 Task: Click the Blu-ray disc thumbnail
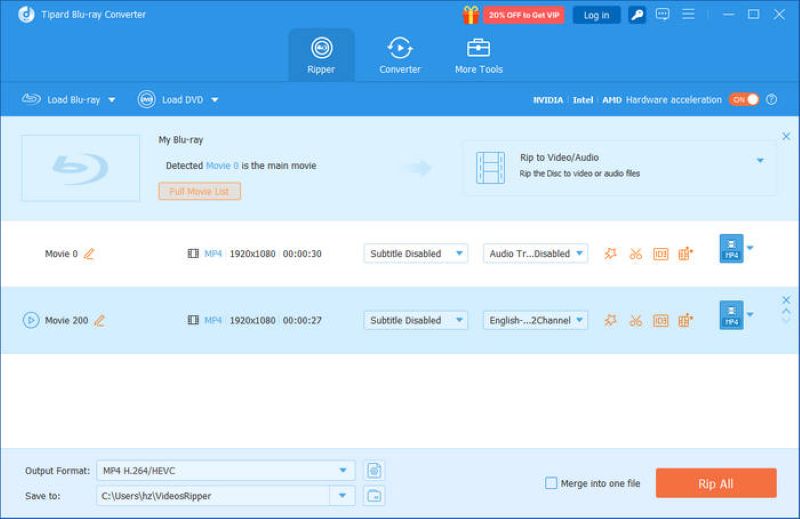coord(81,166)
